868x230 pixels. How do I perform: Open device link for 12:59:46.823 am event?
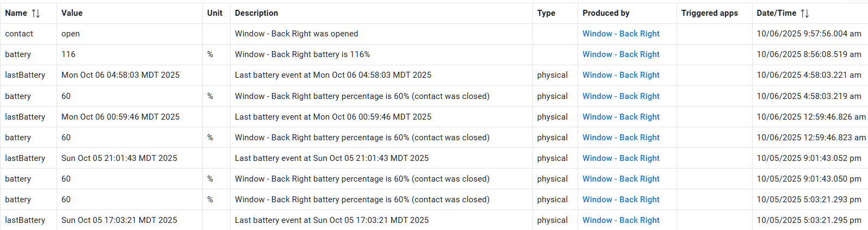point(621,138)
